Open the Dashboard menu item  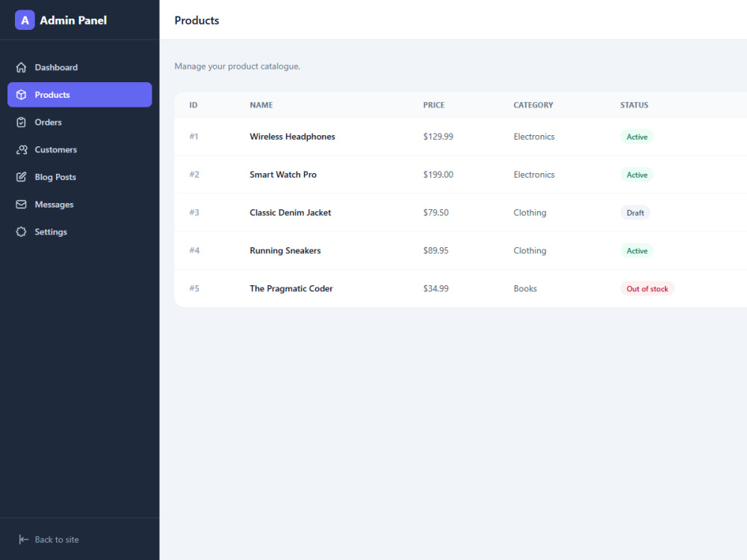80,67
